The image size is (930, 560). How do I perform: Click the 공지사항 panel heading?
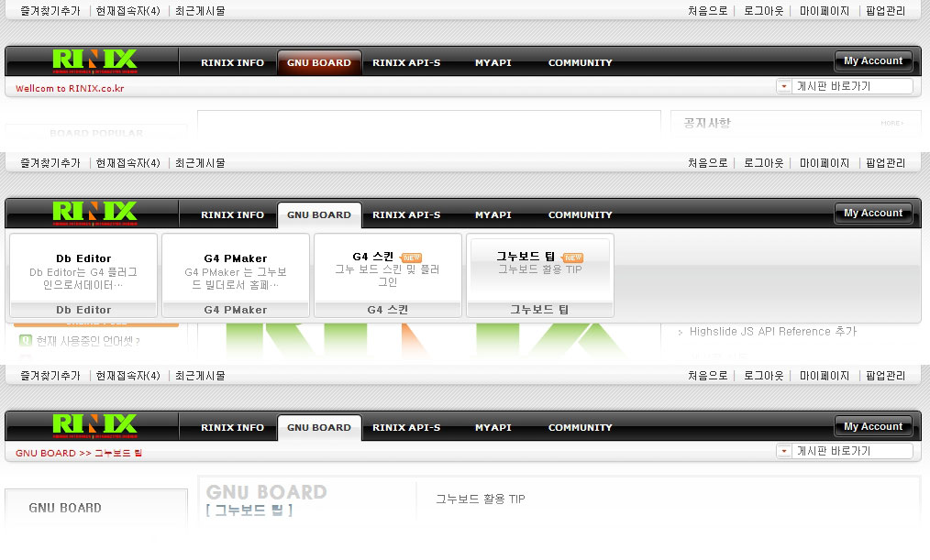coord(707,123)
